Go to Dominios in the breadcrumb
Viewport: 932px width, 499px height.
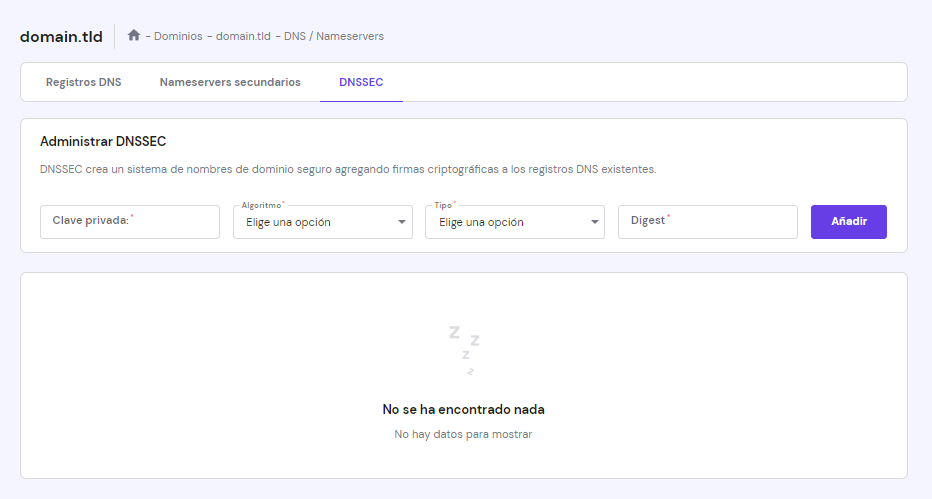tap(178, 36)
